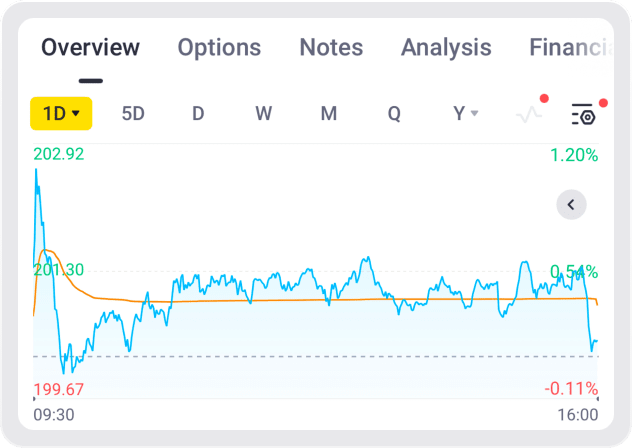
Task: Click the indicator wave line icon
Action: pos(528,114)
